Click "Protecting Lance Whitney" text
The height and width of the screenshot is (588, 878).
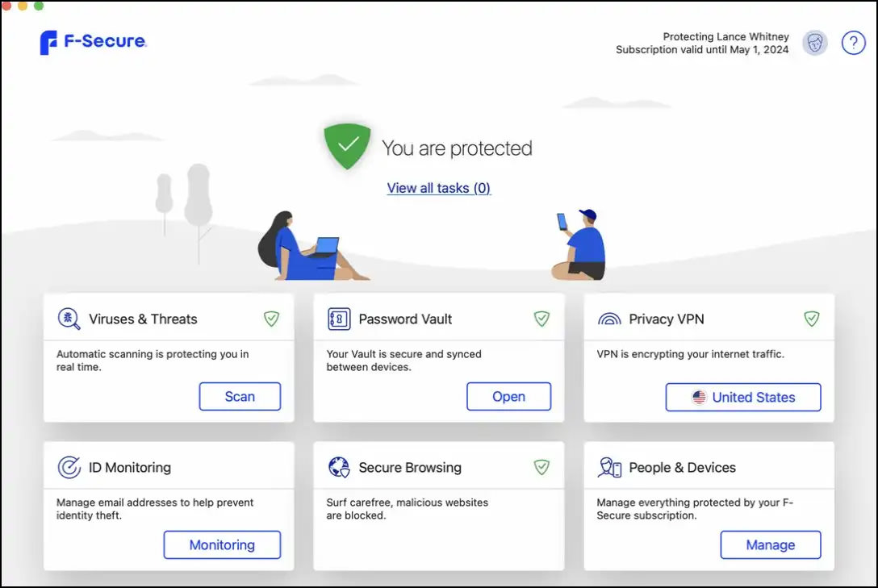point(725,36)
